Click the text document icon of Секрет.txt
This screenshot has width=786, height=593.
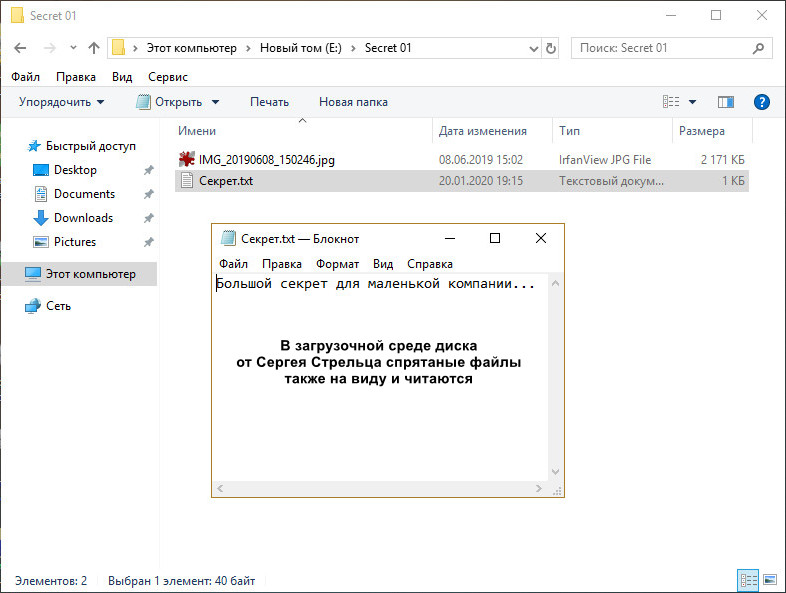(x=187, y=180)
